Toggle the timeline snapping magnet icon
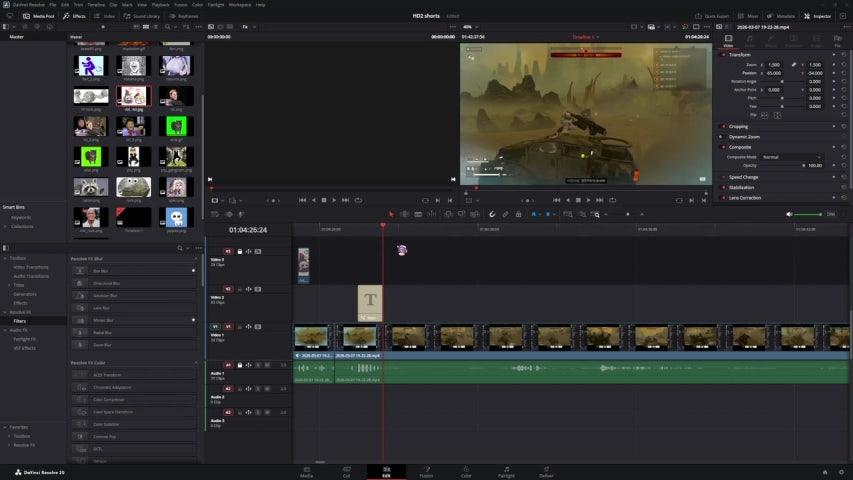The image size is (853, 480). click(x=491, y=214)
